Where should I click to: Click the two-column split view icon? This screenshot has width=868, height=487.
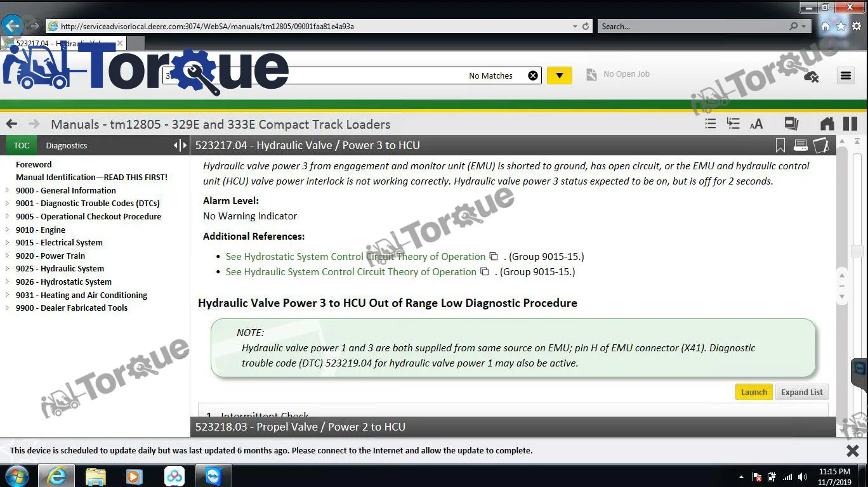coord(850,124)
